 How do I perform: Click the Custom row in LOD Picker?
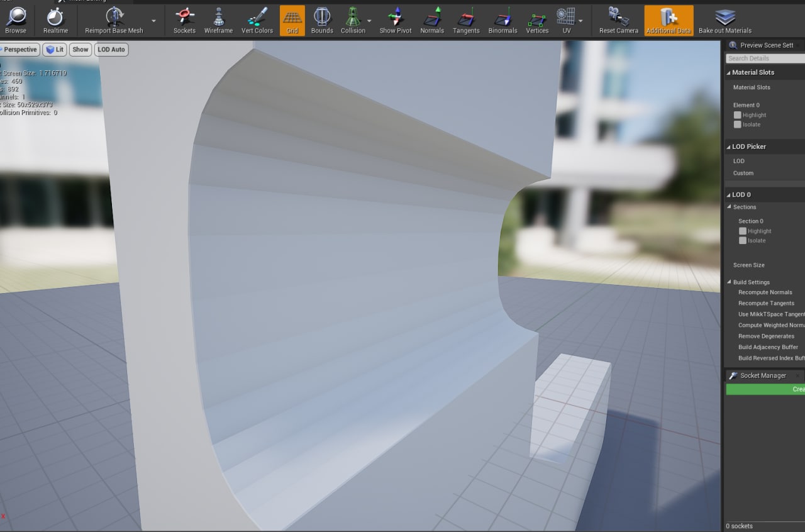click(743, 173)
